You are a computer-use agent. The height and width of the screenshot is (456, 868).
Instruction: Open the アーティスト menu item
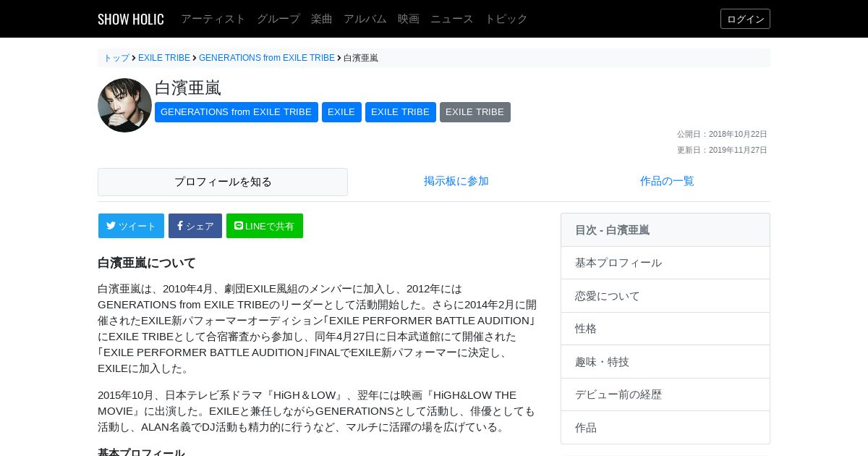click(x=213, y=19)
